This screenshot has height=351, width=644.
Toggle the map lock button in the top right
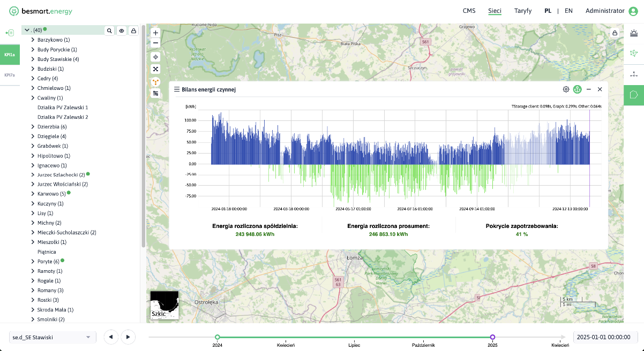[615, 33]
